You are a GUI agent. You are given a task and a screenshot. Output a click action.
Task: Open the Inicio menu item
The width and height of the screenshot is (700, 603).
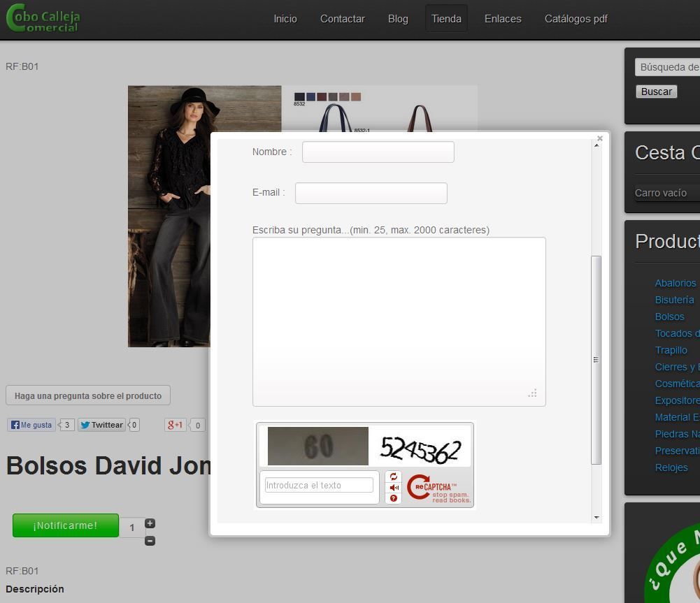pyautogui.click(x=285, y=19)
